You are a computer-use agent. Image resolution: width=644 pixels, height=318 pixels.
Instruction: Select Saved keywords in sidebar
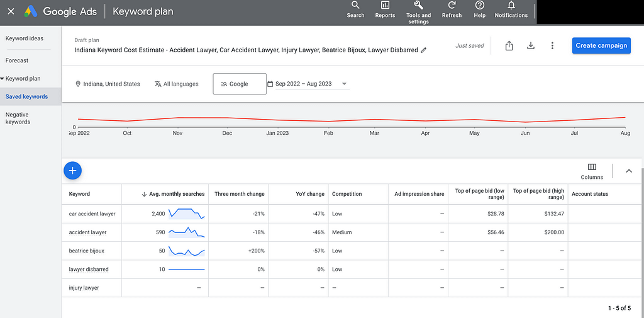pos(30,97)
